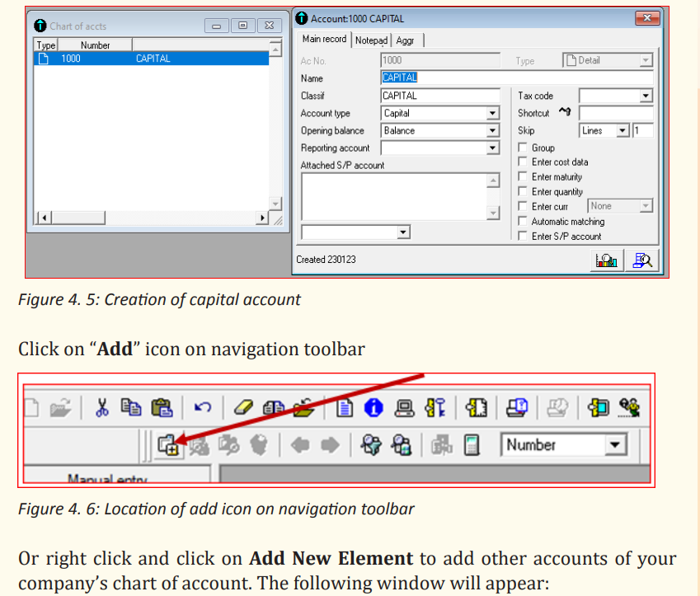Maximize the Chart of accts window
The width and height of the screenshot is (700, 596).
click(x=243, y=26)
